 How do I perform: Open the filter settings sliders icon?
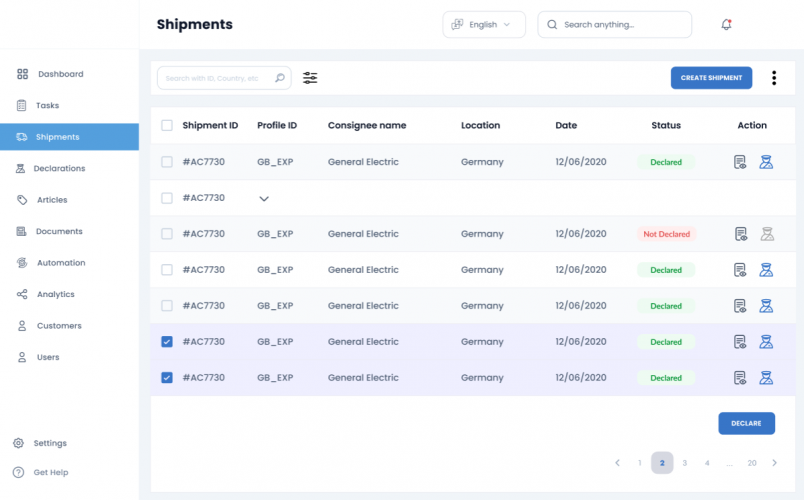(310, 78)
